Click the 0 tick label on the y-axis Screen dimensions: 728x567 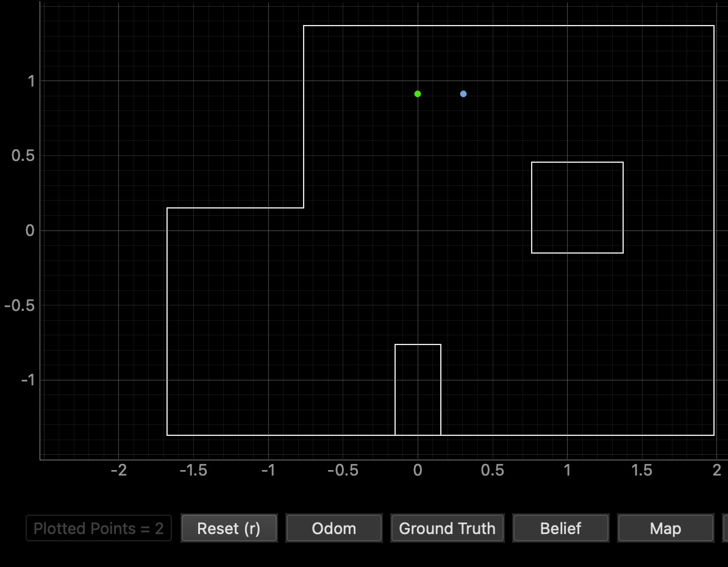(30, 230)
